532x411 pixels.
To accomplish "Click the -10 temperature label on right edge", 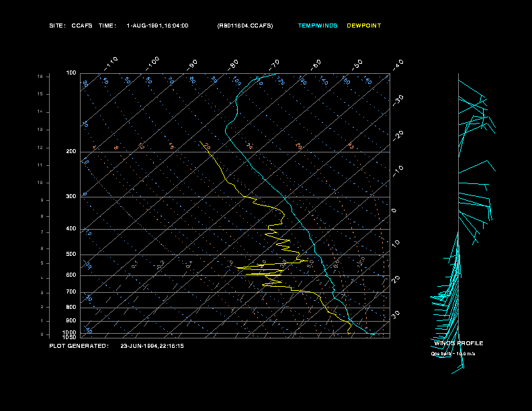I will [x=398, y=171].
